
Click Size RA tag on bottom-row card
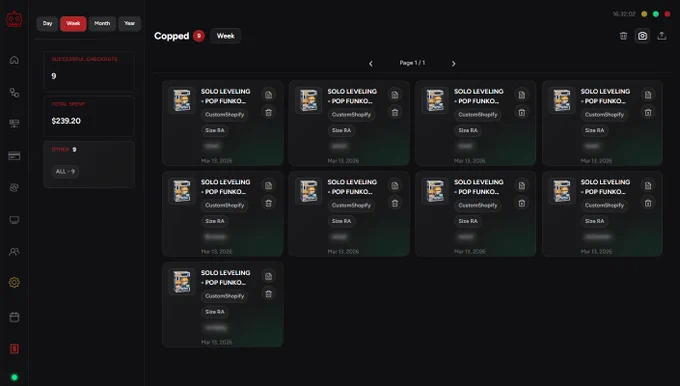tap(215, 312)
